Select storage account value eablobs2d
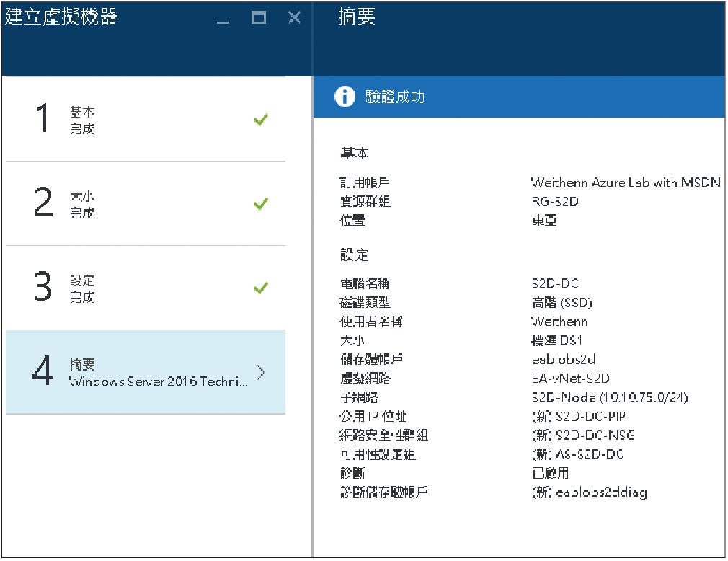 (564, 359)
